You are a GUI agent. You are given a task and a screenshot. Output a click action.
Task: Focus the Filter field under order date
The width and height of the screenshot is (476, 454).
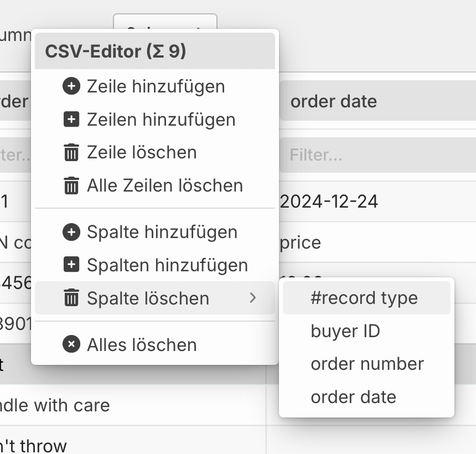coord(377,155)
